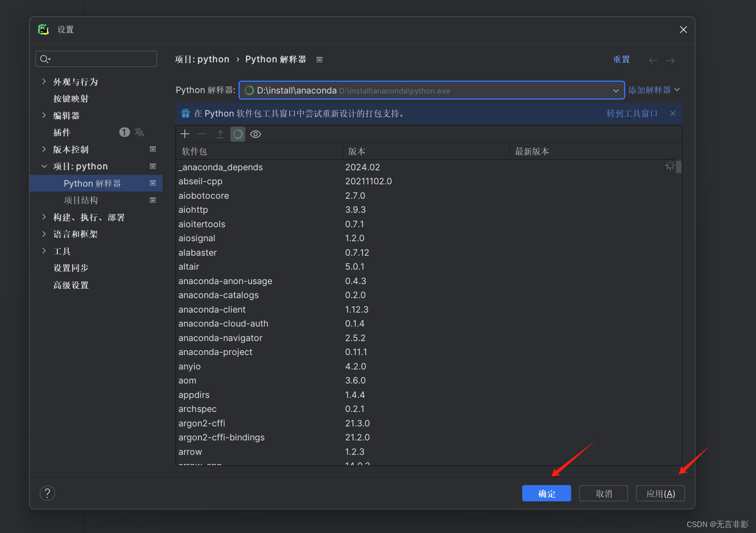Click the upgrade package arrow icon
Screen dimensions: 756x533
point(220,134)
